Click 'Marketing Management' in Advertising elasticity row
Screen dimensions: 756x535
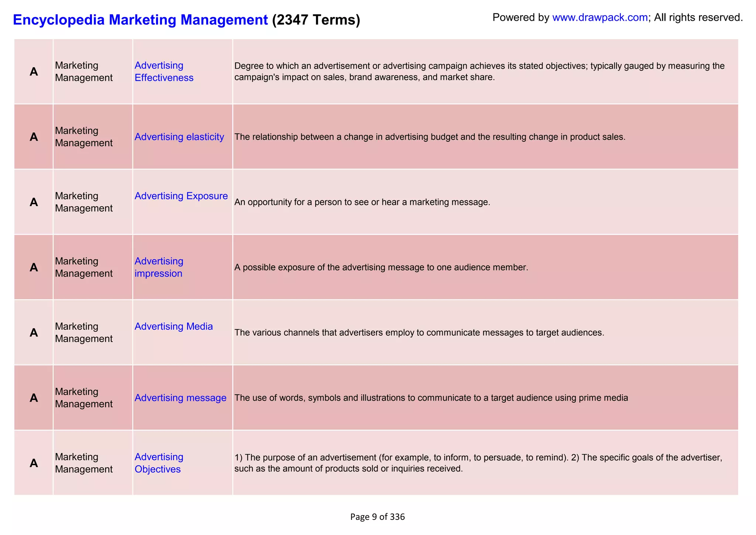click(x=84, y=137)
